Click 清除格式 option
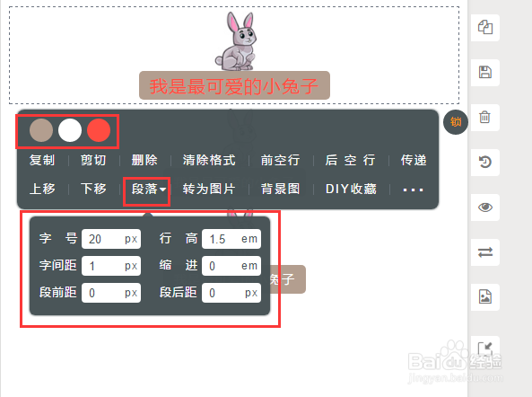Viewport: 532px width, 397px height. click(209, 160)
